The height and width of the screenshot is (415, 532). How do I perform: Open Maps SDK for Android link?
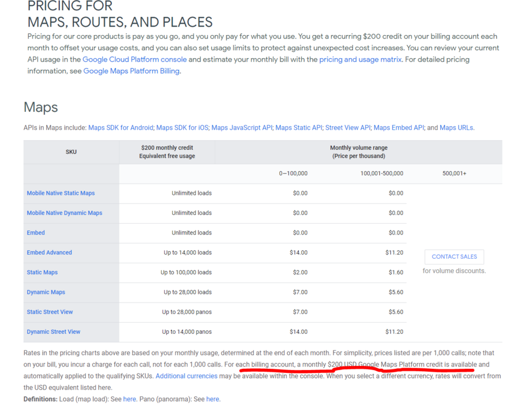pos(121,128)
